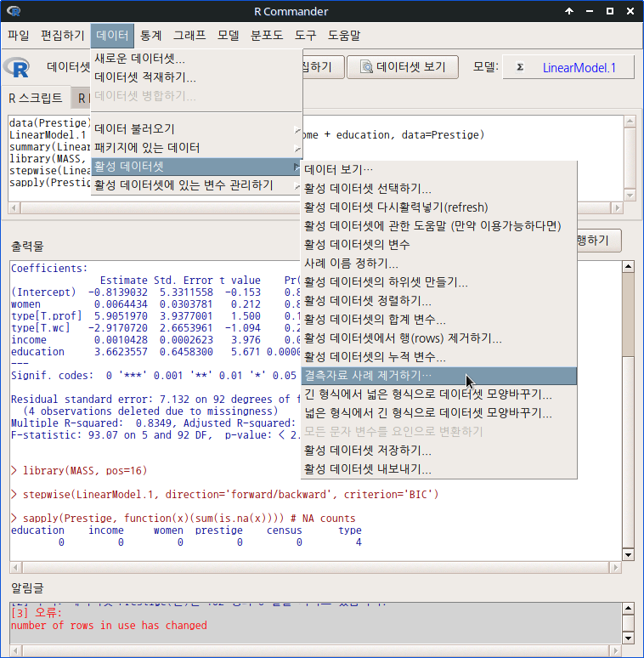This screenshot has width=644, height=658.
Task: Click the 'library(MASS, pos=16)' output line
Action: pyautogui.click(x=80, y=471)
